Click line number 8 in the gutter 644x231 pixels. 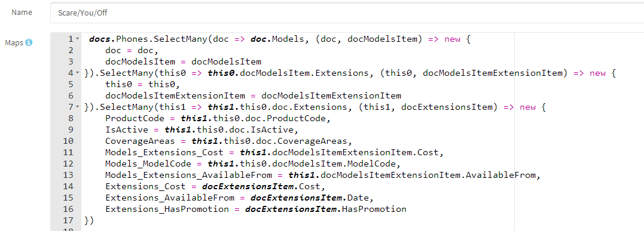point(71,119)
